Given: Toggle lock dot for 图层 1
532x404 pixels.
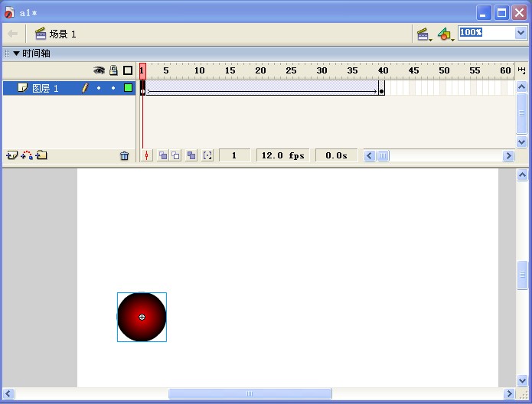Looking at the screenshot, I should point(113,88).
